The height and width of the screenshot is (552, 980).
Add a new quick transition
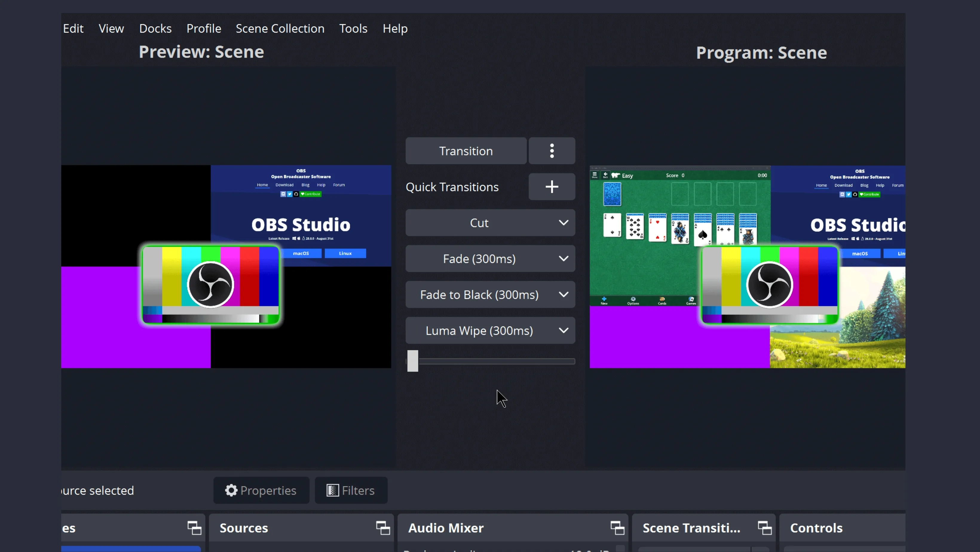(x=552, y=186)
